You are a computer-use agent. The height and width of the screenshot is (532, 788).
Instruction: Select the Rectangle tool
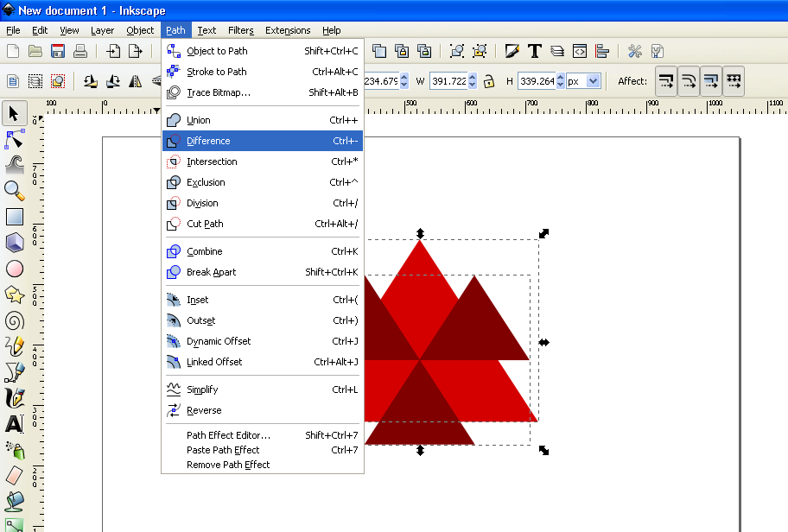click(x=14, y=217)
